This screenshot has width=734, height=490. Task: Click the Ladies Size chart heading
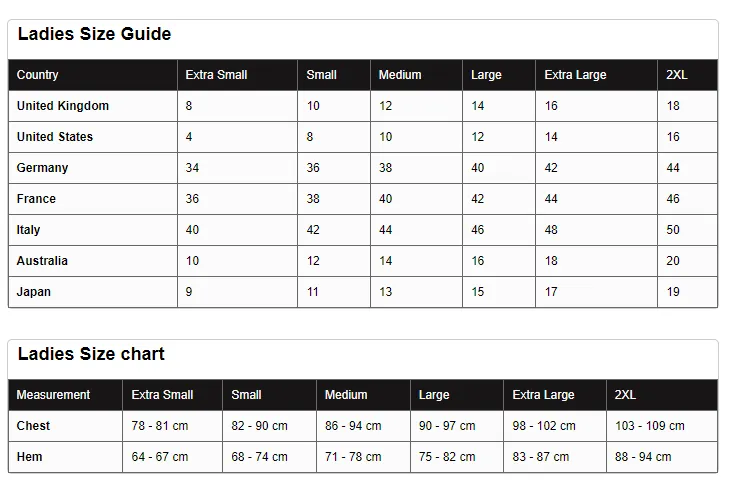click(x=91, y=354)
